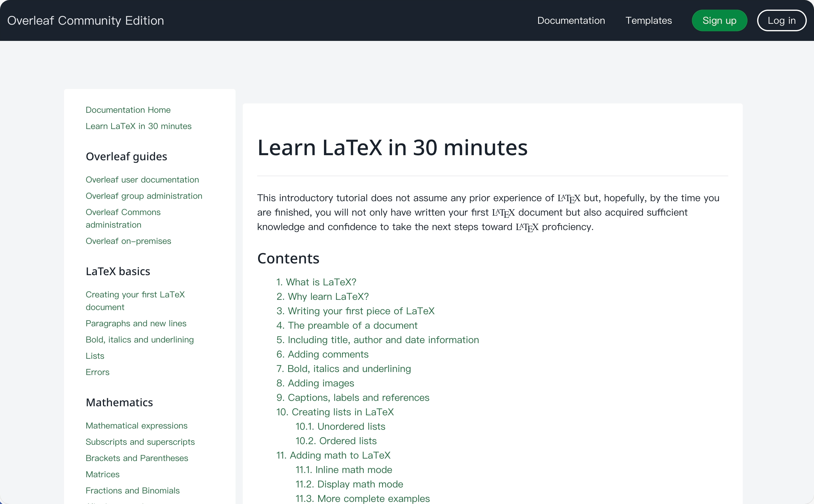This screenshot has width=814, height=504.
Task: Jump to subsection 10.1 Unordered lists
Action: pos(340,426)
